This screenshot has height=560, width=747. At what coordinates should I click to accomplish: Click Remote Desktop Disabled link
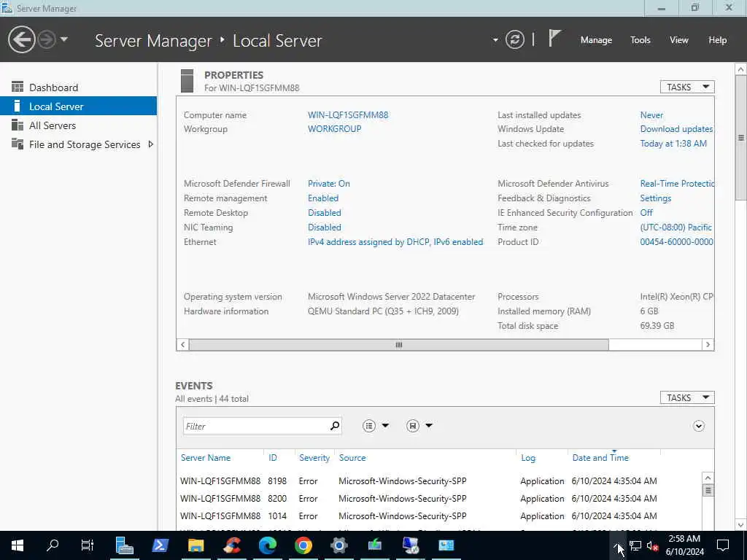(325, 212)
